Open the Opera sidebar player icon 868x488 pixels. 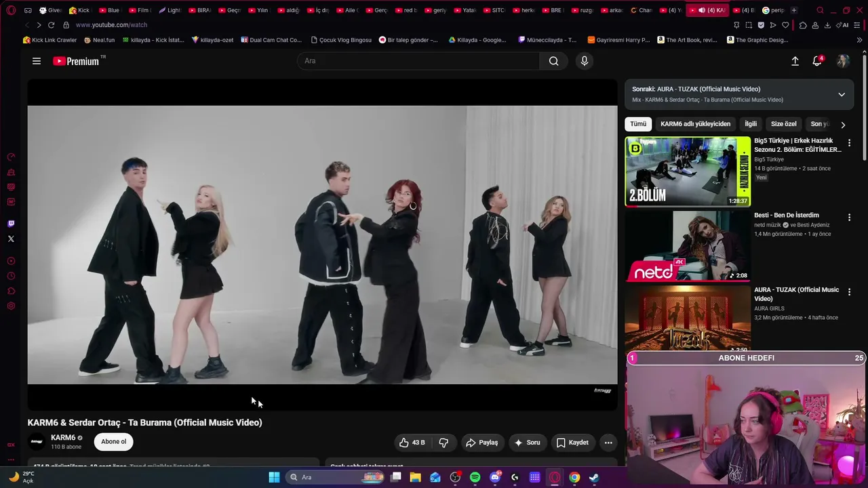point(11,261)
